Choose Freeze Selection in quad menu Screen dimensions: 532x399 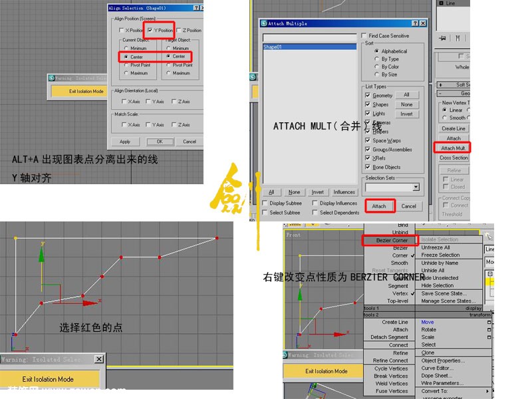click(440, 255)
